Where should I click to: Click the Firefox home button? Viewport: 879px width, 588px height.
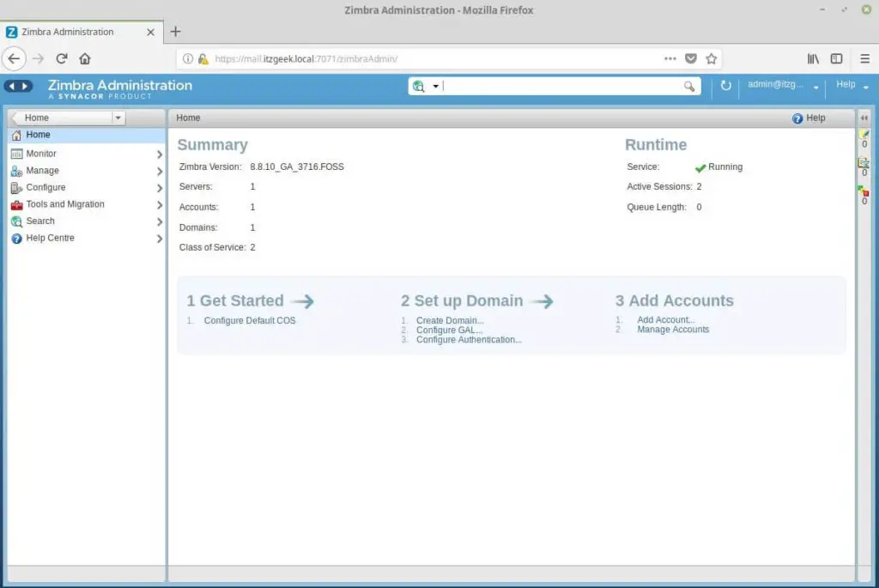click(85, 59)
